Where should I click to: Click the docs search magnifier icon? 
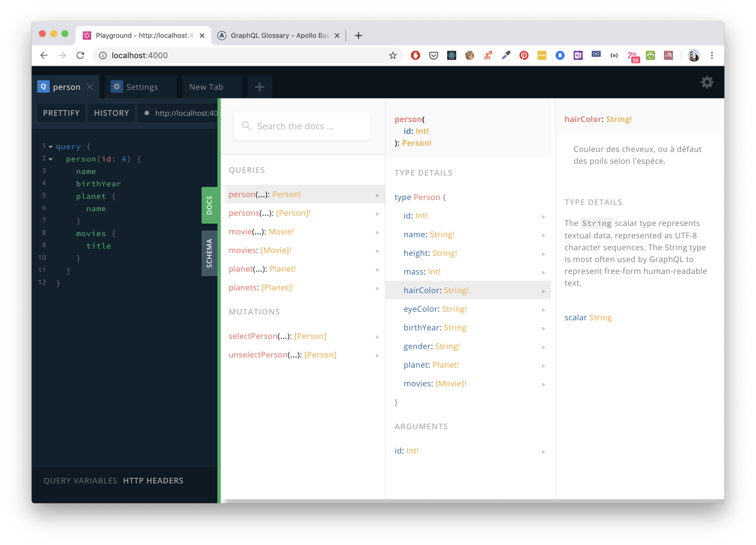click(x=246, y=126)
